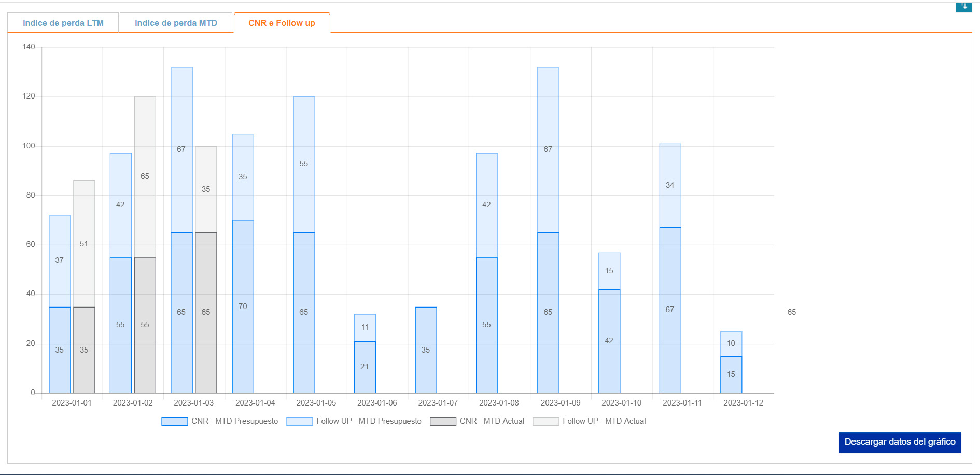
Task: Click the Follow UP 15 segment on 2023-01-10
Action: coord(609,271)
